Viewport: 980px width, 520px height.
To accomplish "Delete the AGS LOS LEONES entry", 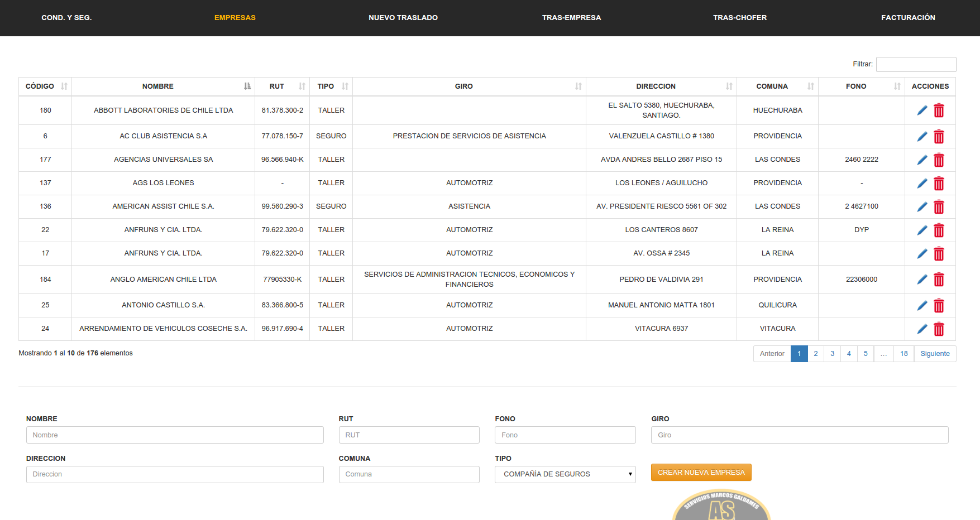I will click(x=939, y=184).
